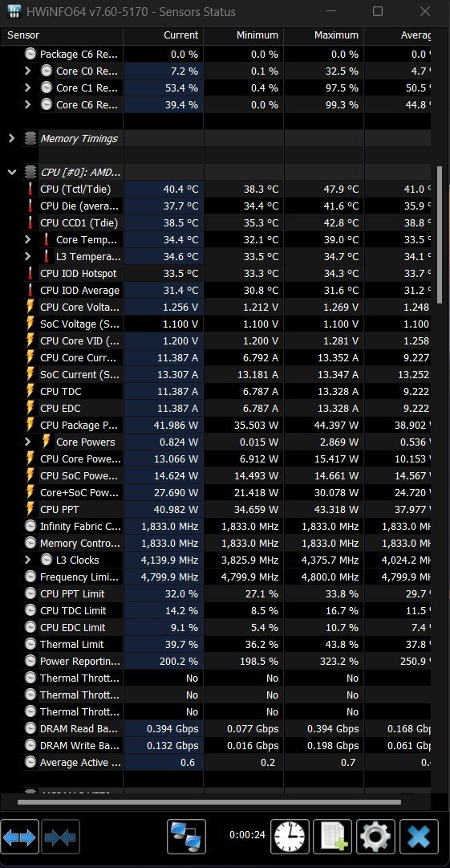Click the lightning icon of CPU EDC
Screen dimensions: 450x868
(x=31, y=408)
